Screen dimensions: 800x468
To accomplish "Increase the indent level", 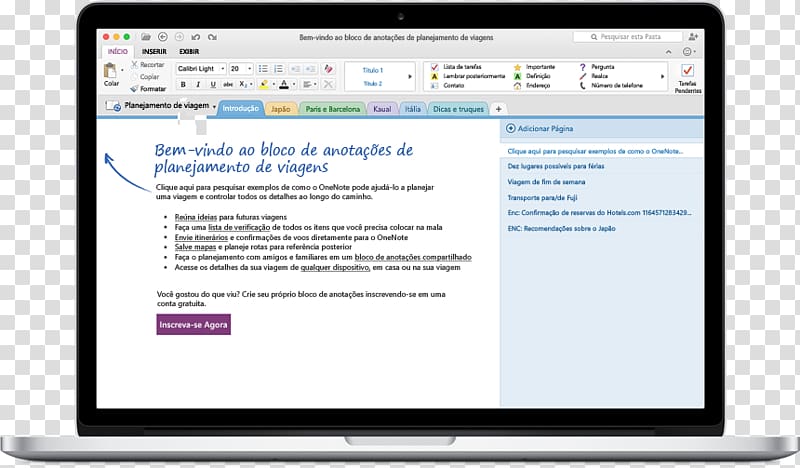I will coord(310,69).
